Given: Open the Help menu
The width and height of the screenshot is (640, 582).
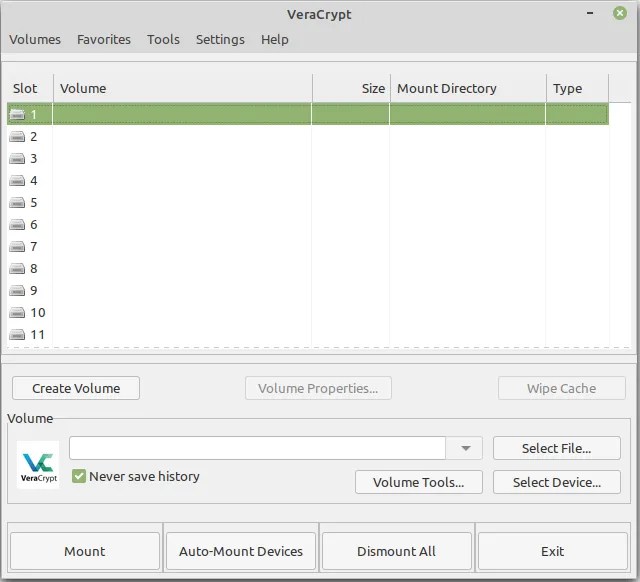Looking at the screenshot, I should point(275,40).
